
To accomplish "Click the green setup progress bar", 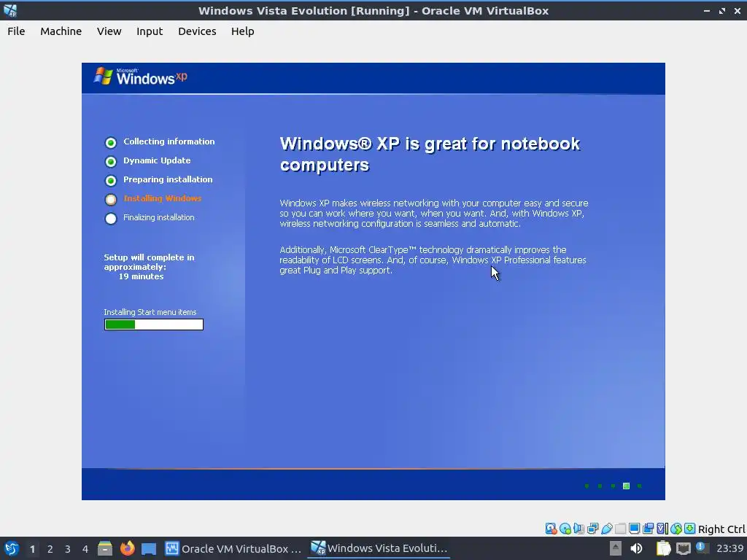I will (x=154, y=324).
